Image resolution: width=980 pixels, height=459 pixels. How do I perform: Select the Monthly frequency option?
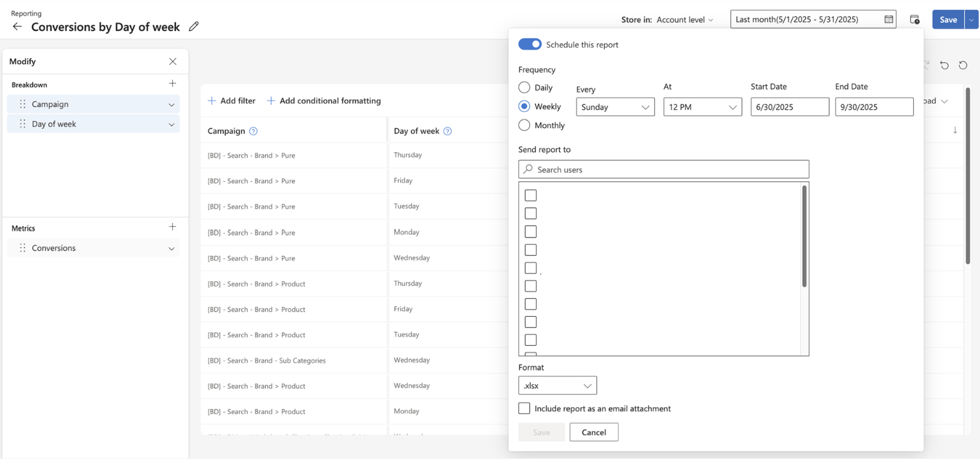click(524, 125)
